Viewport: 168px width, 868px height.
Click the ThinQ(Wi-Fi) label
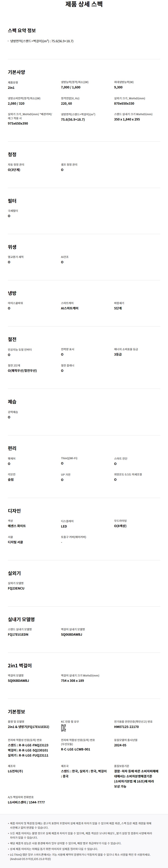pos(69,458)
